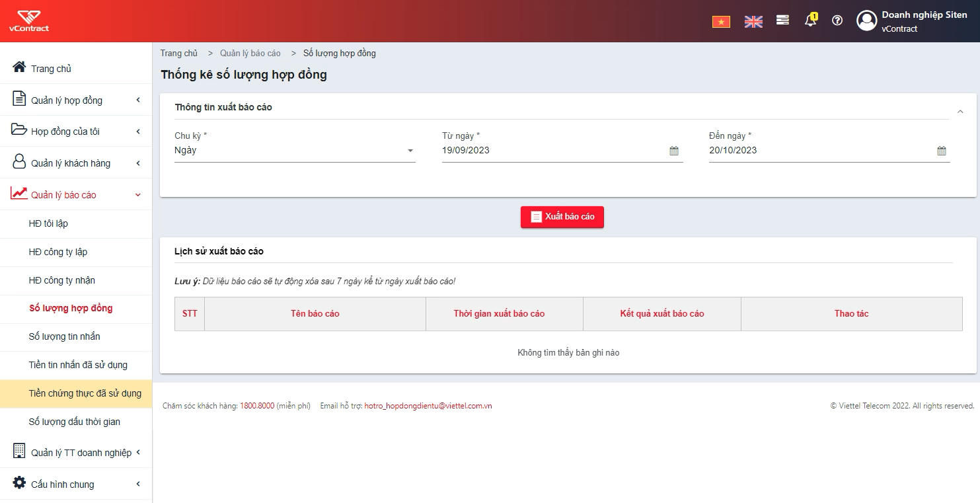Click the Tên báo cáo column header
980x503 pixels.
tap(315, 314)
